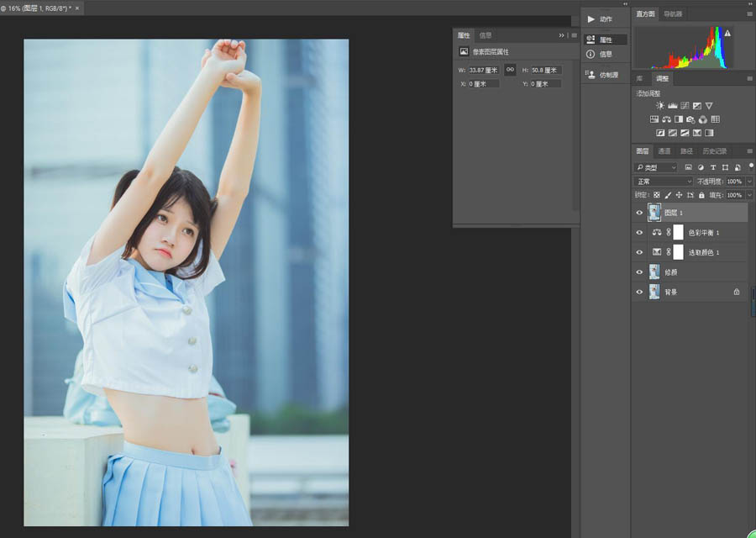Click the Color Balance adjustment icon
The height and width of the screenshot is (538, 756).
[x=666, y=119]
